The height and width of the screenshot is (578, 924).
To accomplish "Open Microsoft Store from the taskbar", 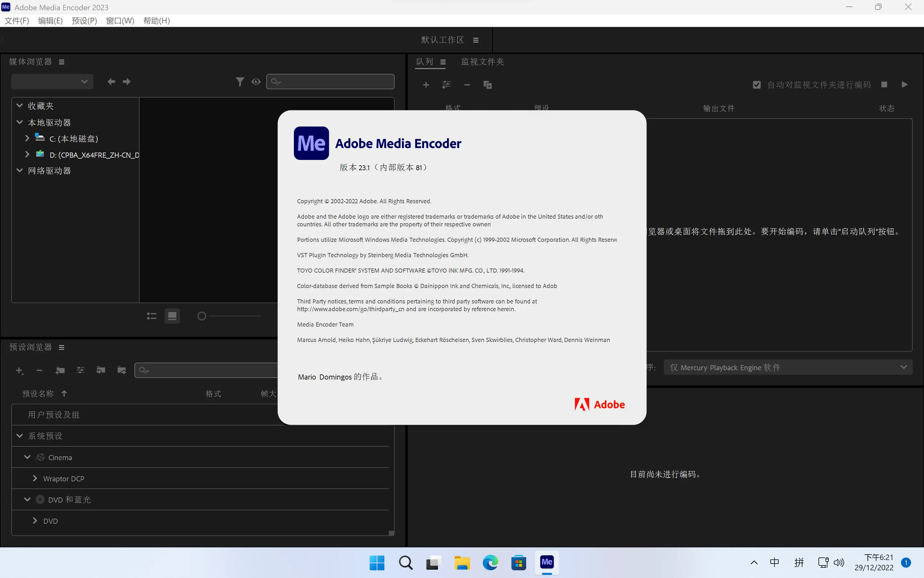I will point(518,562).
